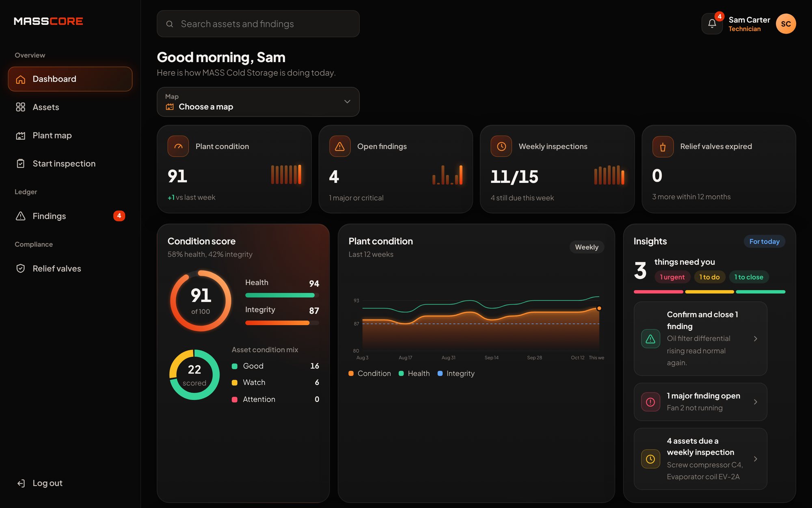Image resolution: width=812 pixels, height=508 pixels.
Task: Open the Choose a map dropdown
Action: tap(258, 102)
